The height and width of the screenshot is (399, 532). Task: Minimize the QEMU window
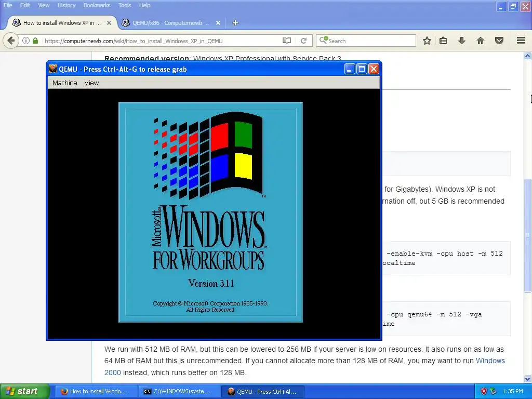point(350,69)
